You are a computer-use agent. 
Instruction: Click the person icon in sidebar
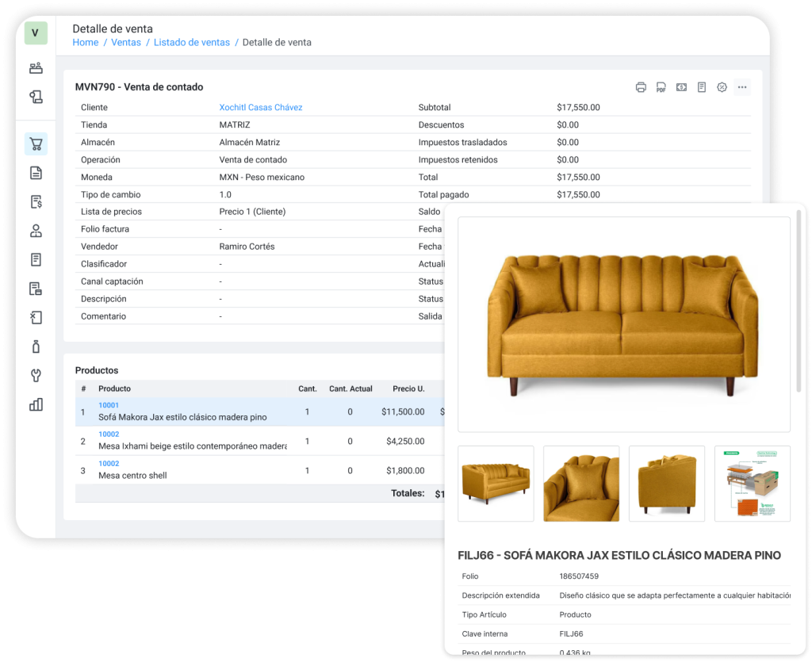[36, 231]
